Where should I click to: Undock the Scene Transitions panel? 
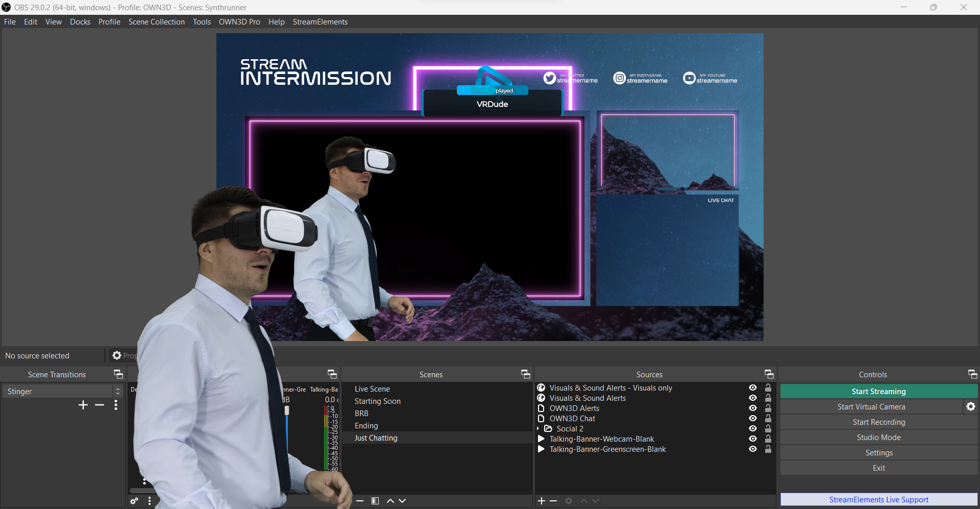tap(118, 374)
